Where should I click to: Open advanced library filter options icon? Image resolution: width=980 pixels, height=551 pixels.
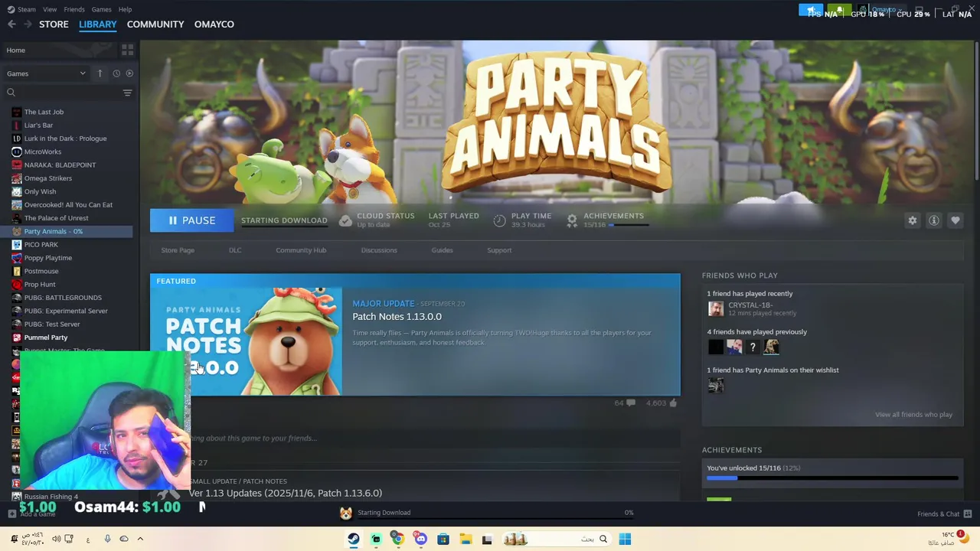click(127, 93)
